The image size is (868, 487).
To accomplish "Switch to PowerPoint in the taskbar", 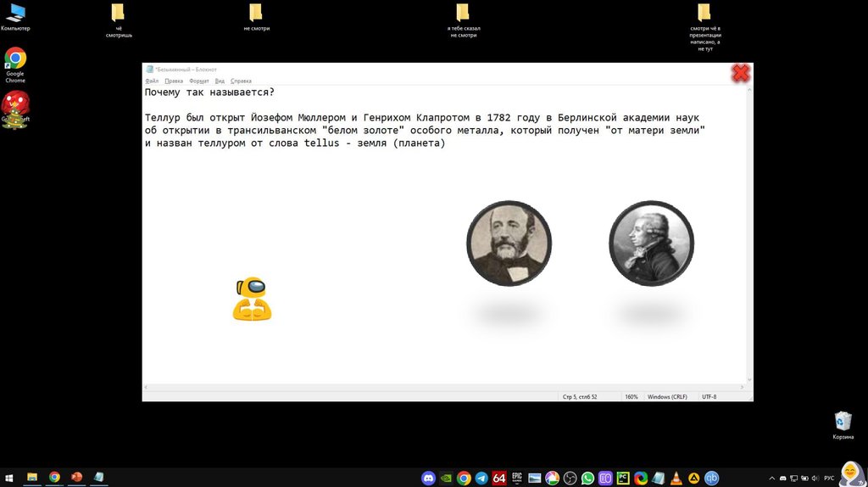I will [x=76, y=478].
